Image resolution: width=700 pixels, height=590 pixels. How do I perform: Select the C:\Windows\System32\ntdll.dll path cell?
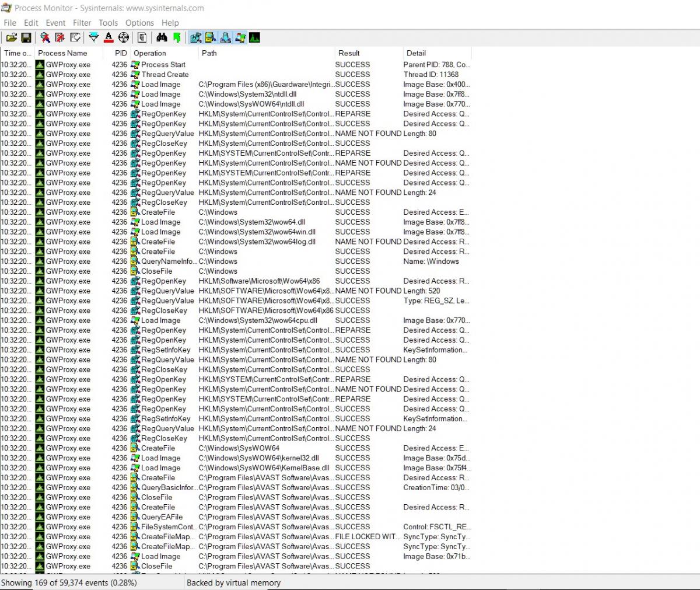pos(247,94)
